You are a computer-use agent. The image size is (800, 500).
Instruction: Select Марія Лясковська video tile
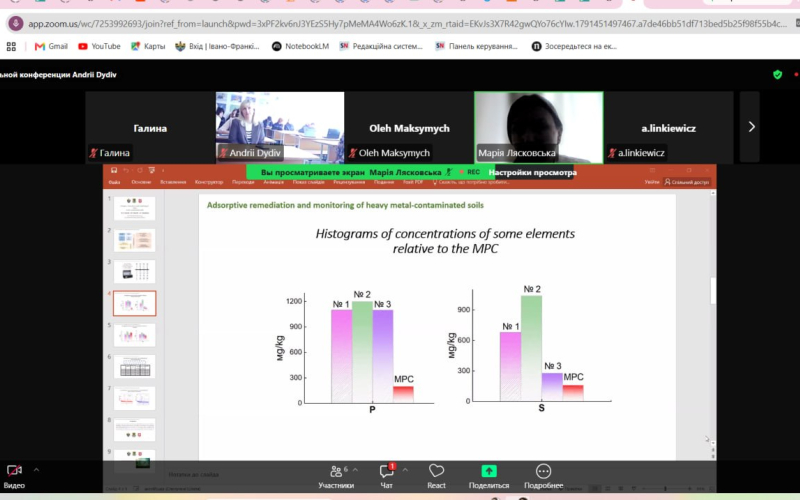539,128
